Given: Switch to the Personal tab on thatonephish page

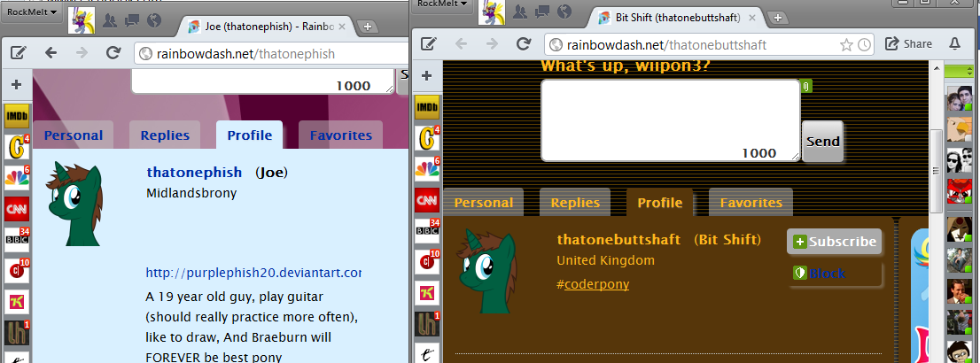Looking at the screenshot, I should click(x=74, y=135).
